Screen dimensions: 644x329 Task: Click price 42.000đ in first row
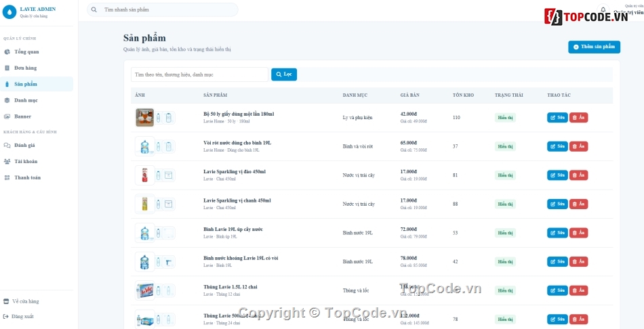coord(409,114)
